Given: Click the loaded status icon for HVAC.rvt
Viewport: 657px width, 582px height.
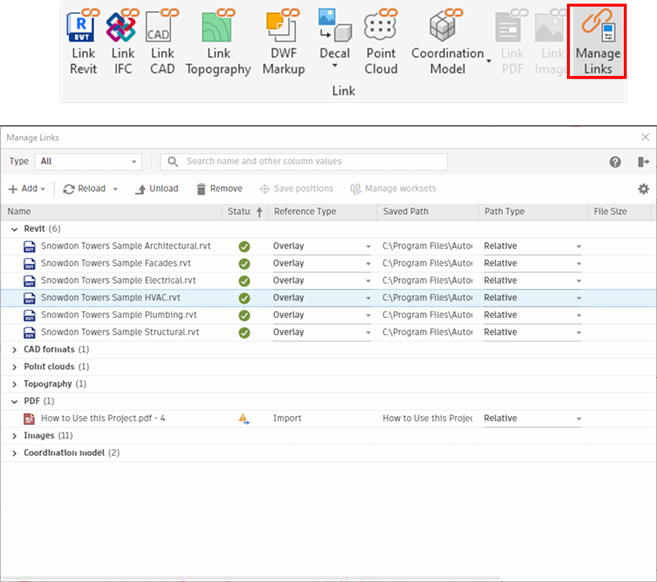Looking at the screenshot, I should 244,298.
